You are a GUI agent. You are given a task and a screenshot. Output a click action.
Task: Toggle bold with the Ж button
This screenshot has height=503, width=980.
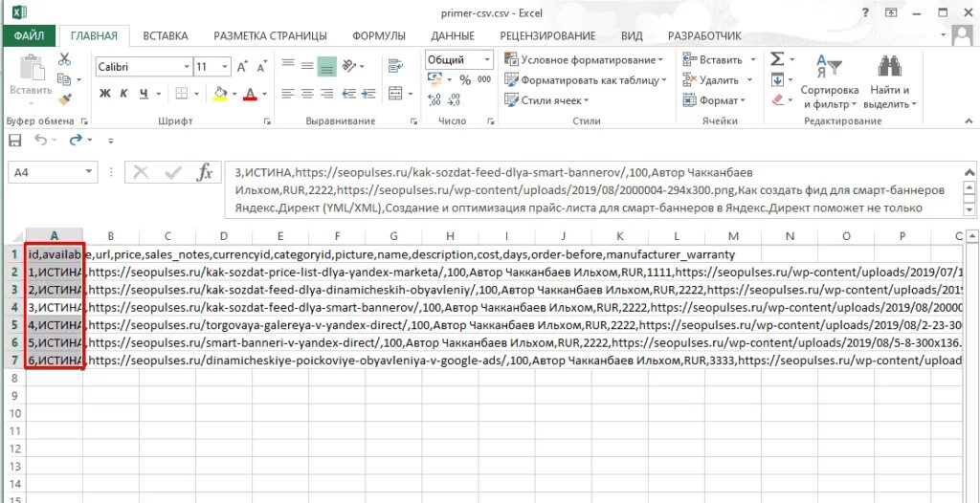click(x=105, y=94)
